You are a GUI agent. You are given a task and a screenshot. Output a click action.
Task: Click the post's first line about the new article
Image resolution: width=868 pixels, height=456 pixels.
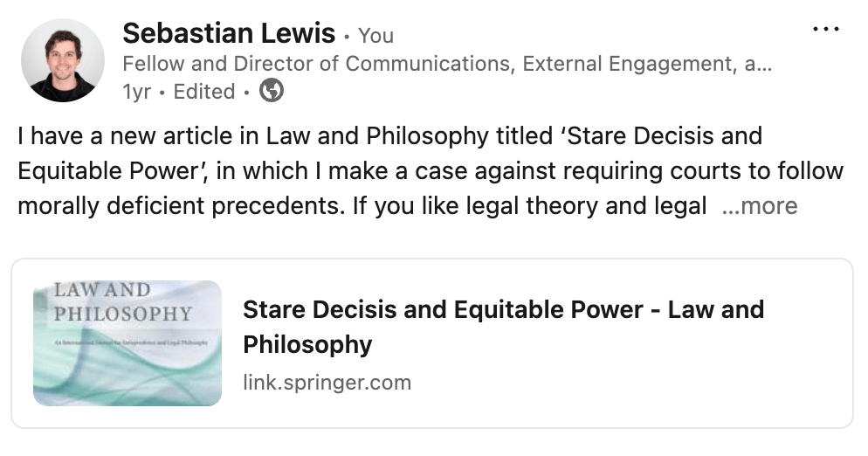(389, 137)
